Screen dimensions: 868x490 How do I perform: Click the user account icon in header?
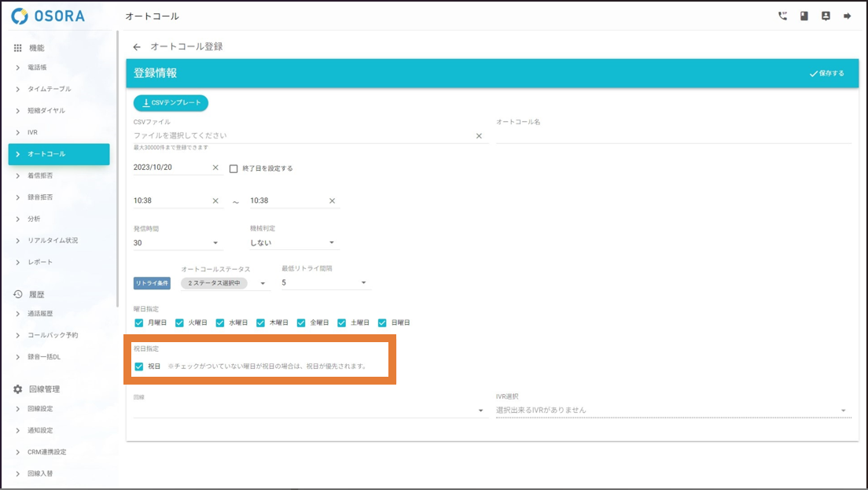[826, 16]
